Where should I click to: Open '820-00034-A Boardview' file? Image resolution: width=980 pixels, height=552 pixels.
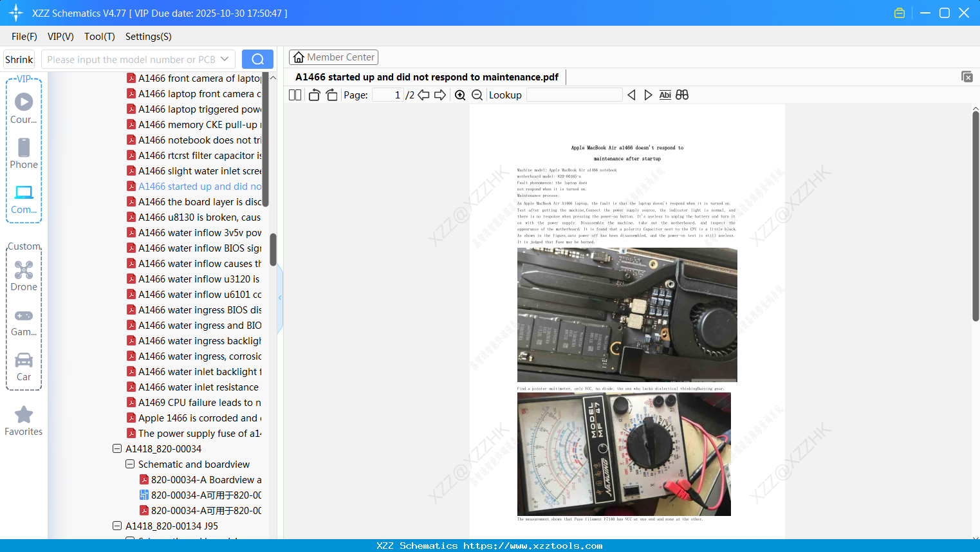(x=206, y=479)
